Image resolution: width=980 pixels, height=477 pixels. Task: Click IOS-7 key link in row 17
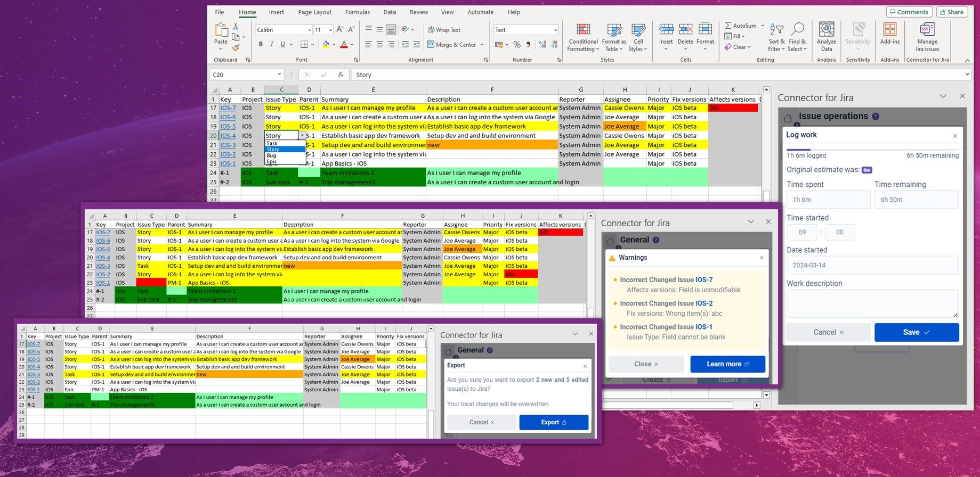[x=228, y=108]
